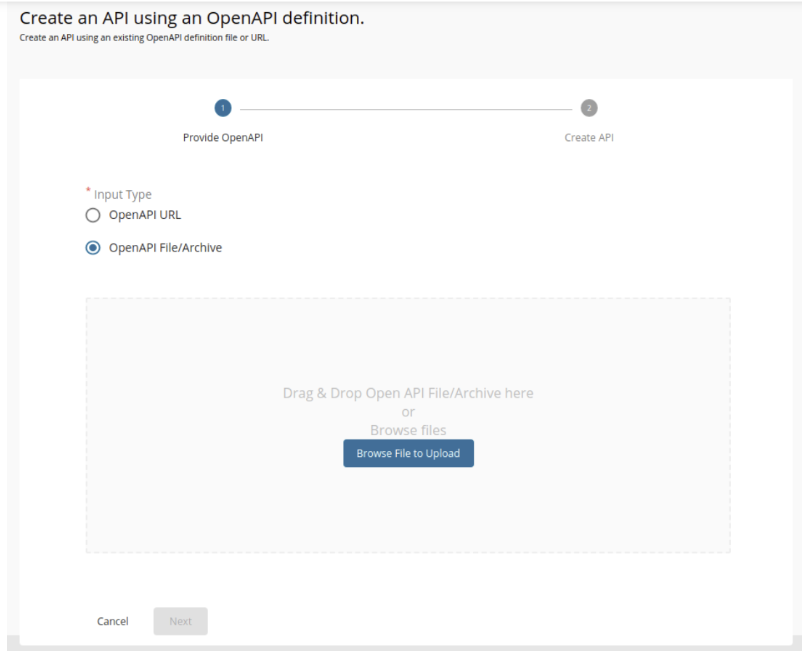
Task: Select the OpenAPI File/Archive radio button
Action: click(93, 248)
